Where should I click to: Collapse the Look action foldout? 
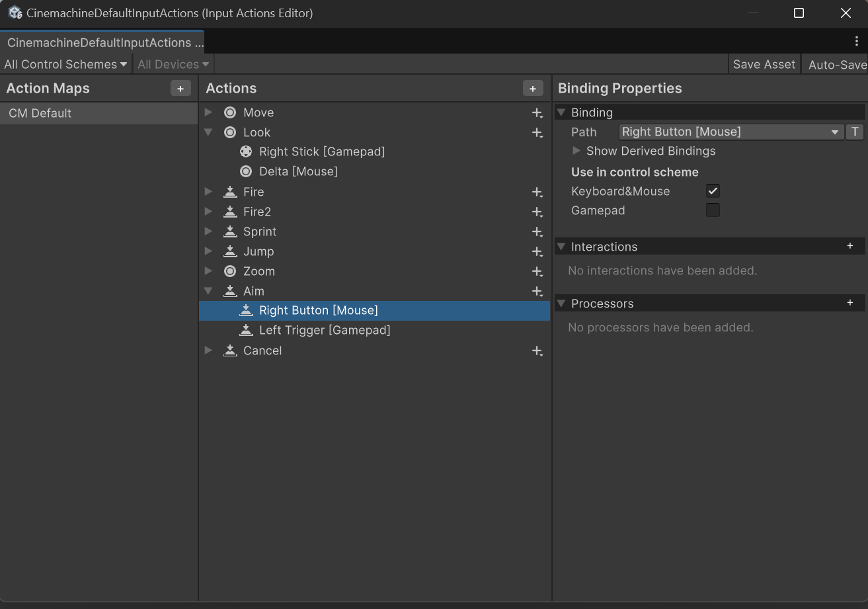209,132
